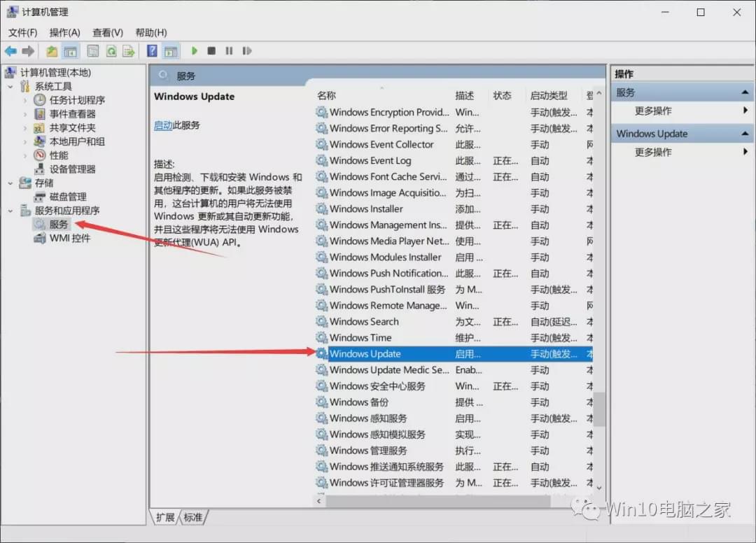Open the 查看(V) menu
This screenshot has height=543, width=756.
[x=108, y=32]
